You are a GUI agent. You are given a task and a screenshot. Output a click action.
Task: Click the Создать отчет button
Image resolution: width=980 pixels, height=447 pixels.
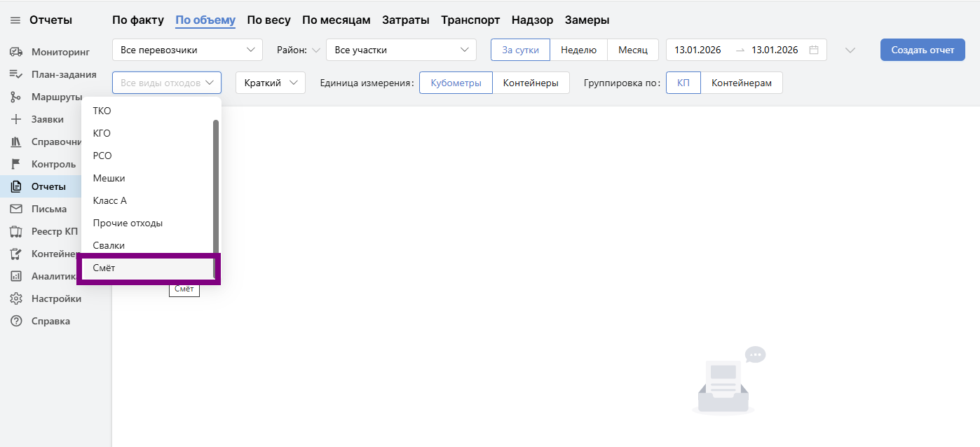(x=922, y=49)
